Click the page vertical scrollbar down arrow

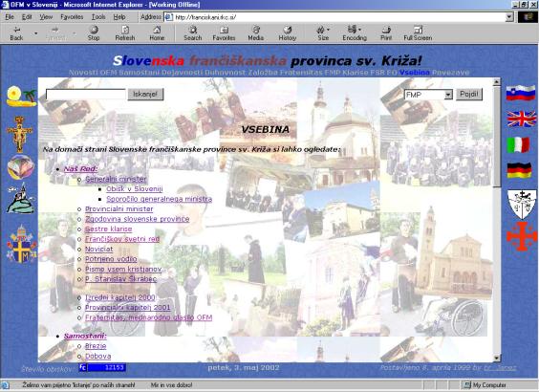tap(497, 358)
